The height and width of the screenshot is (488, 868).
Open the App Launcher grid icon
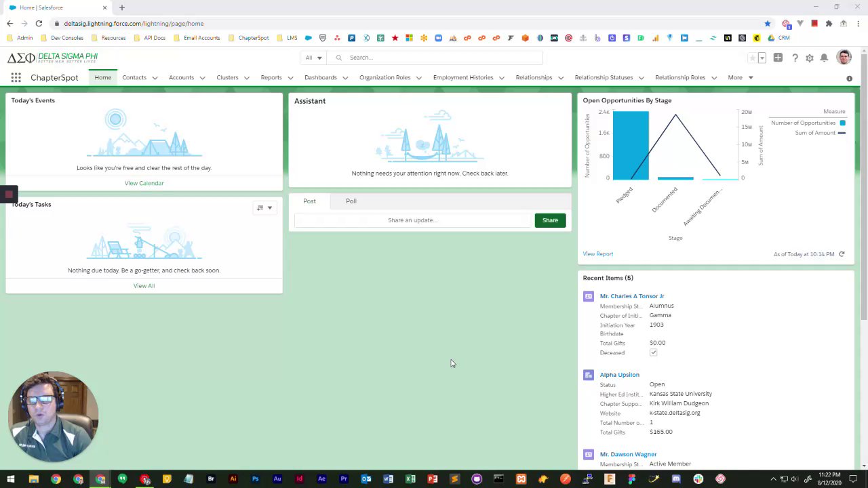16,78
